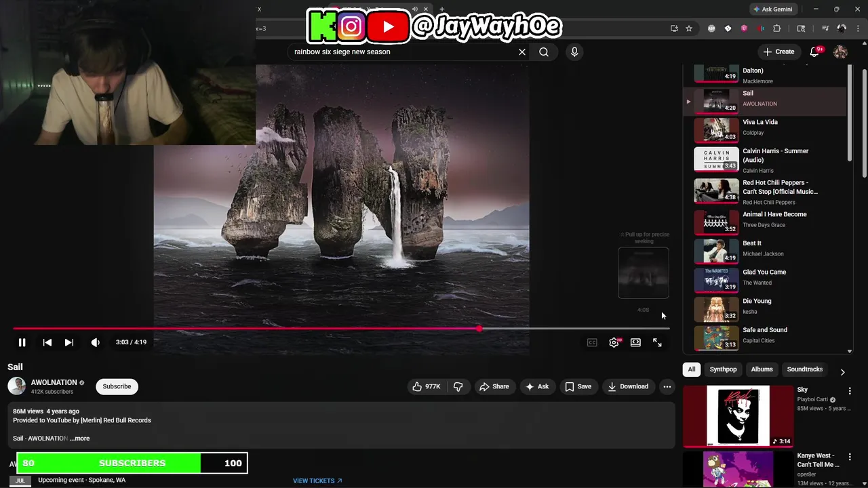Clear the search box text
Screen dimensions: 868x488
click(522, 52)
